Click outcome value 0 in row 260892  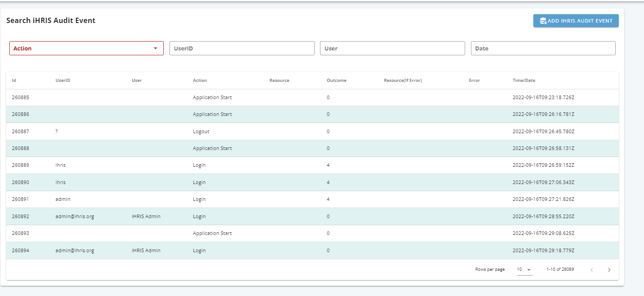tap(328, 216)
